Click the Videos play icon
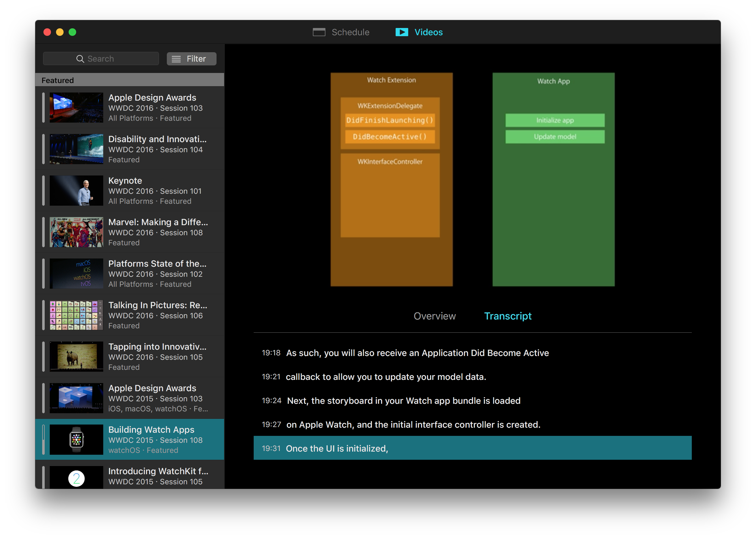 click(402, 32)
